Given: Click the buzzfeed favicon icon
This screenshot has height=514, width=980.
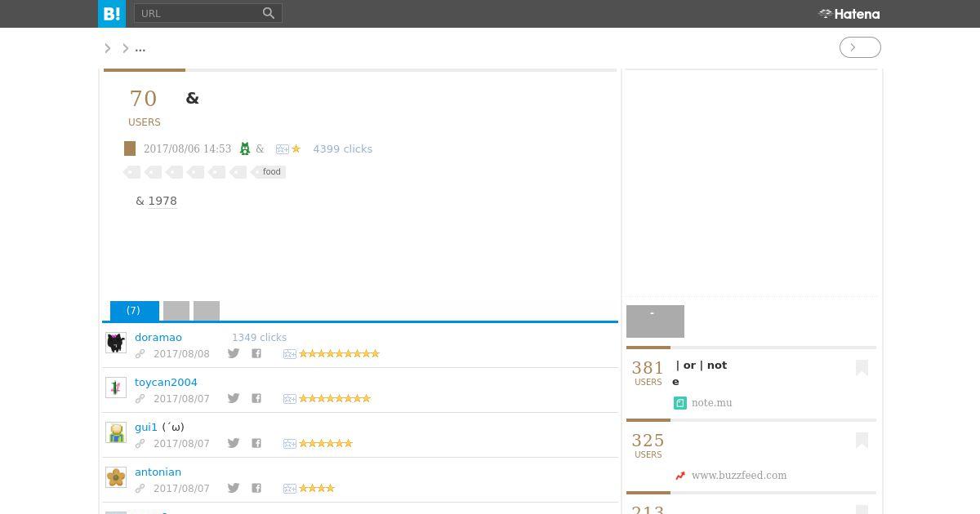Looking at the screenshot, I should pos(680,476).
